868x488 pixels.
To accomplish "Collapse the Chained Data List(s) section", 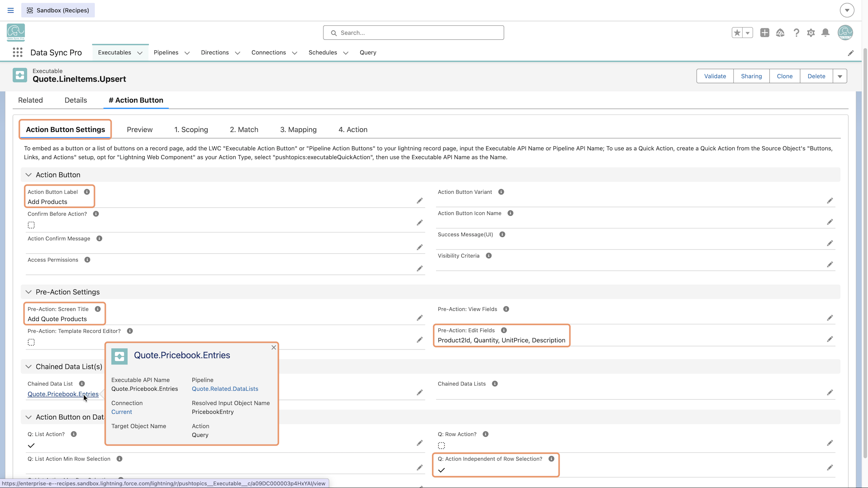I will 29,366.
